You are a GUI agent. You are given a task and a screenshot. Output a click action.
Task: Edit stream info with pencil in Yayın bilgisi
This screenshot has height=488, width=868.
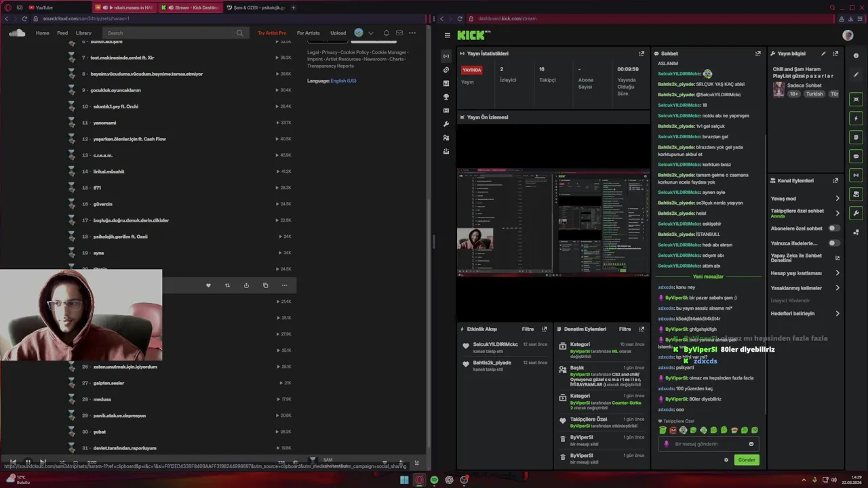point(823,54)
